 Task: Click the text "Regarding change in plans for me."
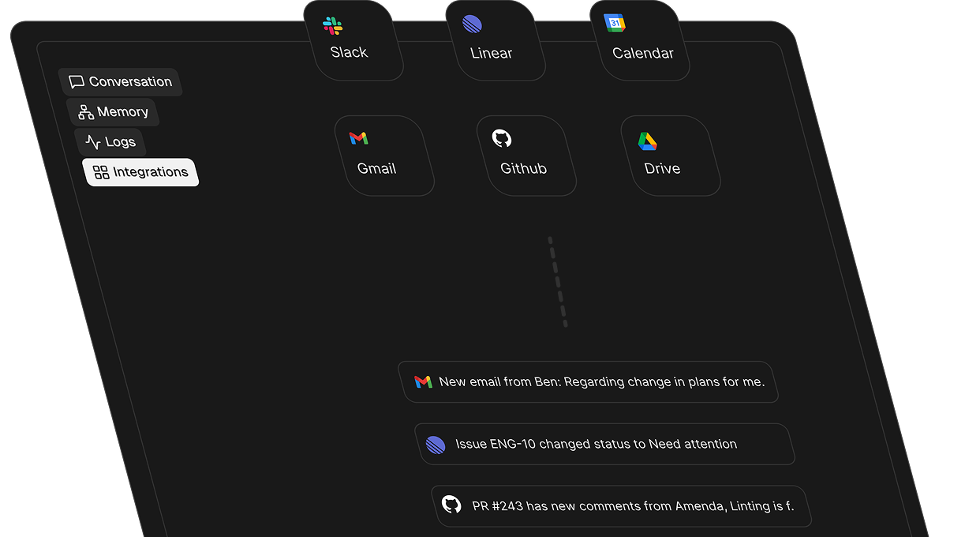tap(664, 382)
